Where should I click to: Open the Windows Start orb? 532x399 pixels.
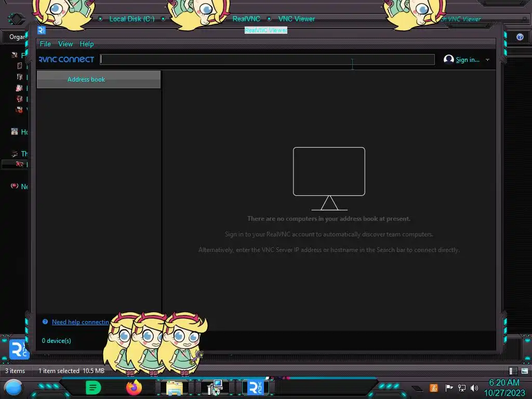click(x=14, y=388)
